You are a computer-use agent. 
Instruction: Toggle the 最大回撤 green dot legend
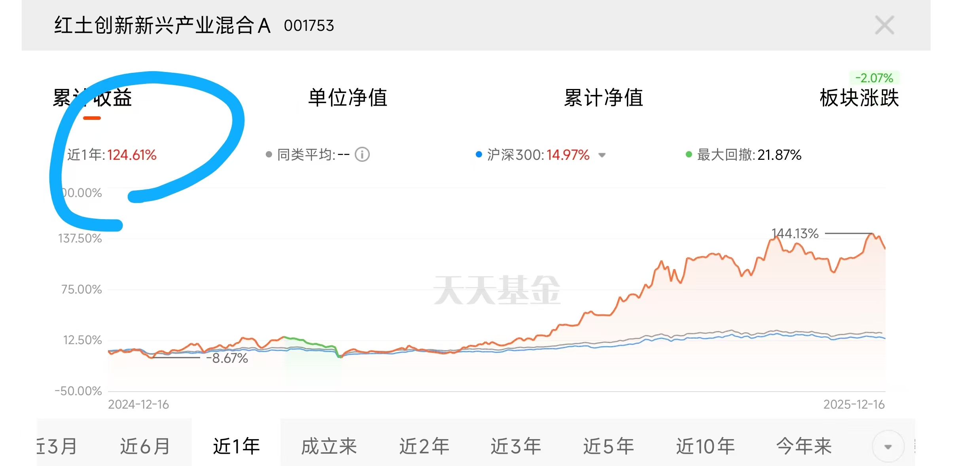(x=689, y=154)
